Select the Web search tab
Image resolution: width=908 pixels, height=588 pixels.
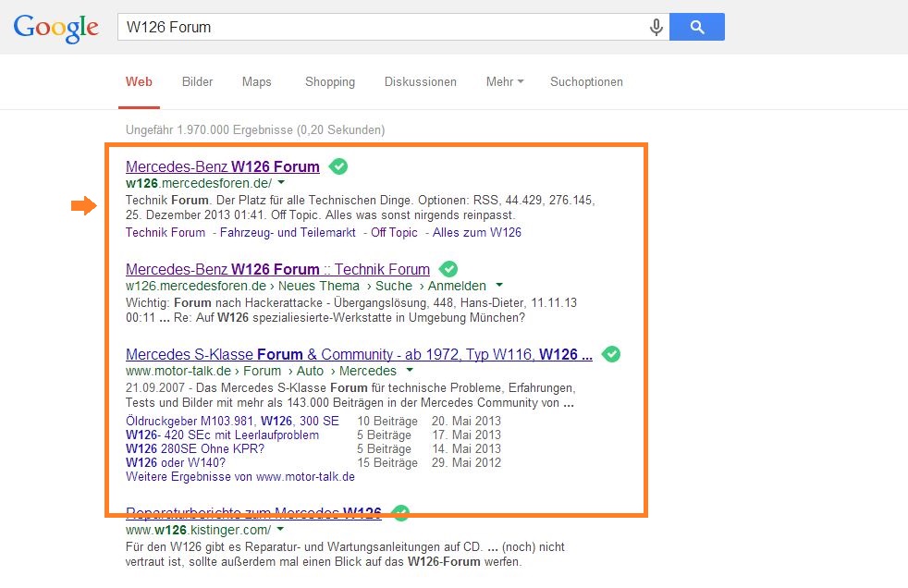click(139, 81)
